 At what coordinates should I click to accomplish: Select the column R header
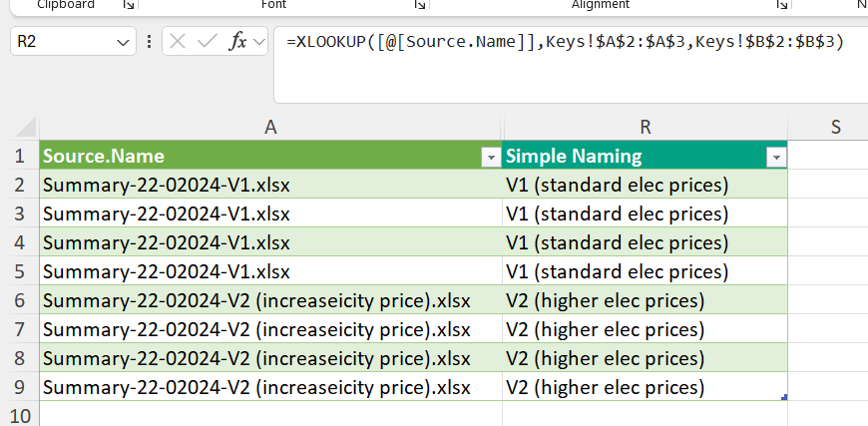pos(646,127)
